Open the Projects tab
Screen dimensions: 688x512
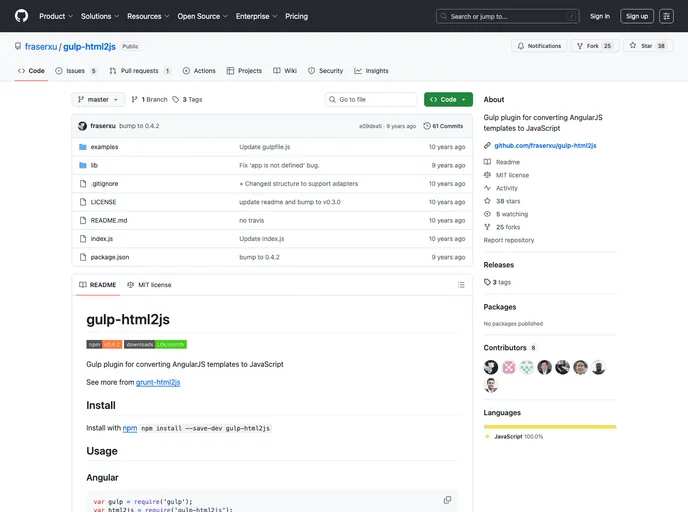pos(244,71)
